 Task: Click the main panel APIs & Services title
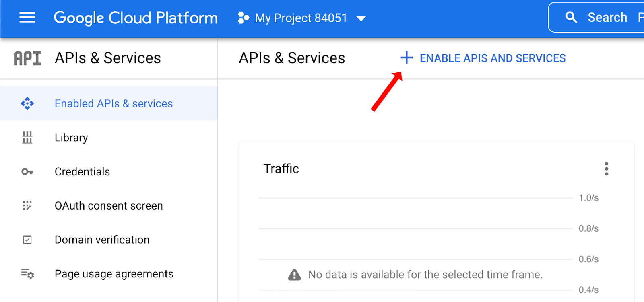click(x=292, y=58)
